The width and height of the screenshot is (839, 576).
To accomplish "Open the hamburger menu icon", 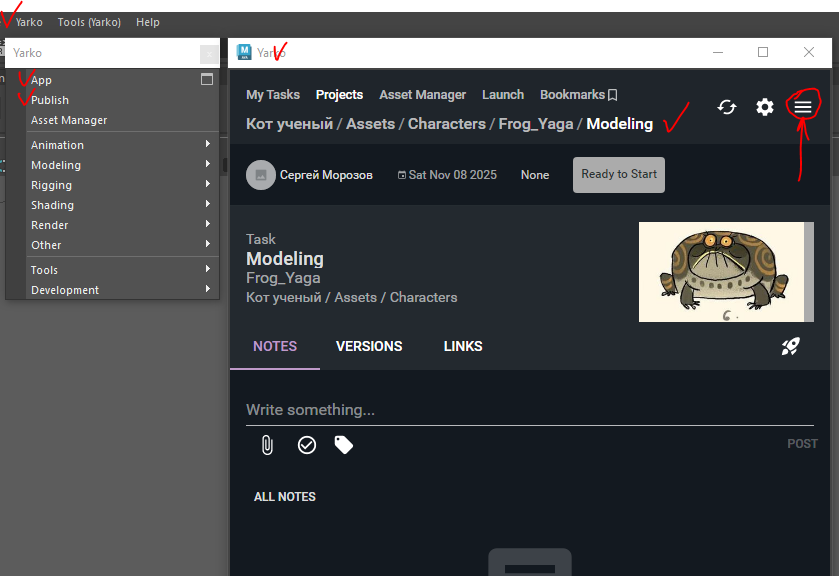I will 803,107.
